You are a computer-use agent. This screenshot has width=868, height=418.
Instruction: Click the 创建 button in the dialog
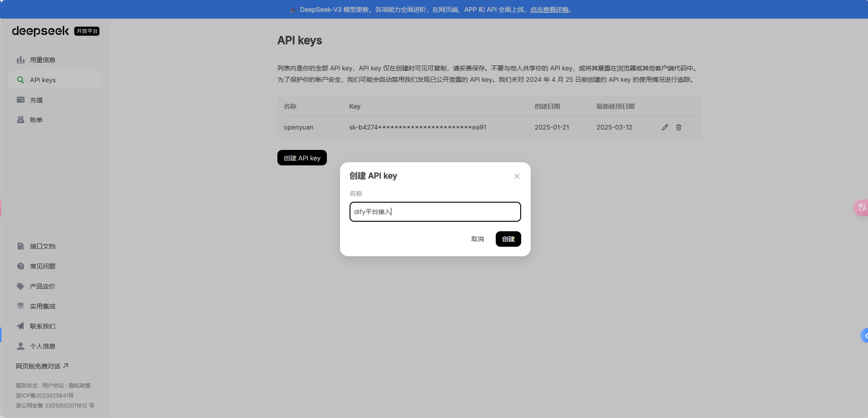click(x=508, y=239)
